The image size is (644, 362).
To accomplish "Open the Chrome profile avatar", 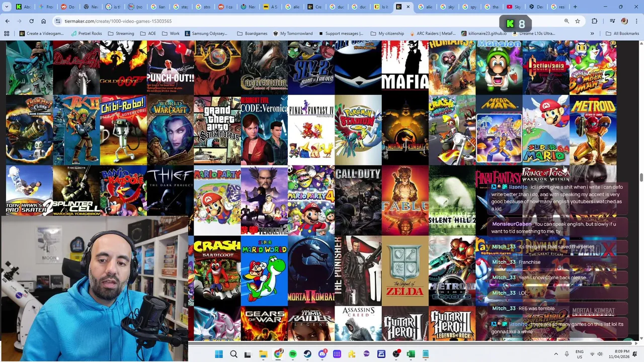I will click(624, 21).
